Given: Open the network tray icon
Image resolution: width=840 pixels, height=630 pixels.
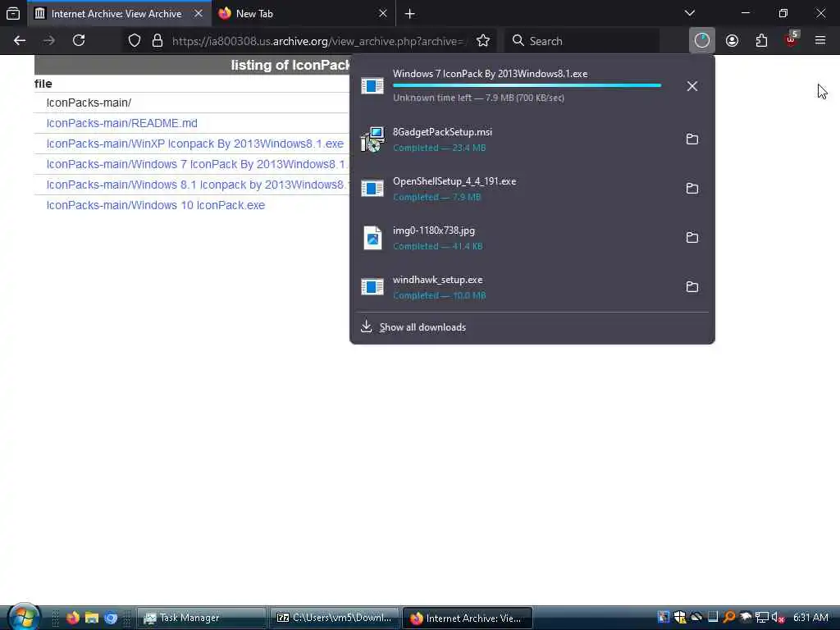Looking at the screenshot, I should (x=762, y=618).
